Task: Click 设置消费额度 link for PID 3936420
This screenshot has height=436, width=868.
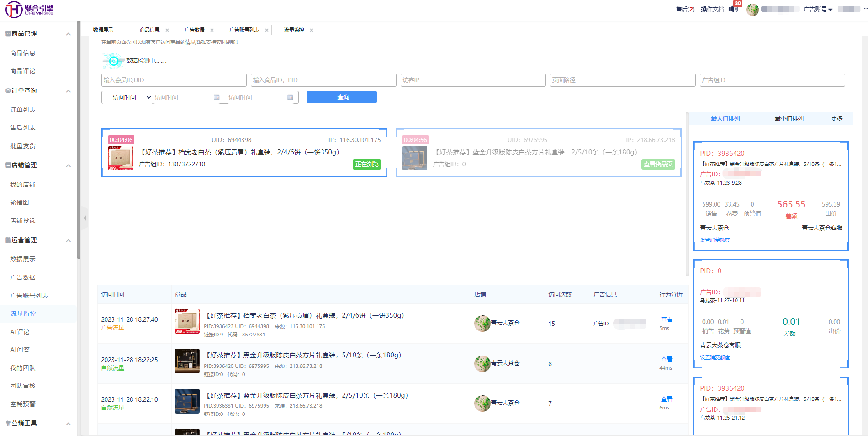Action: click(x=715, y=240)
